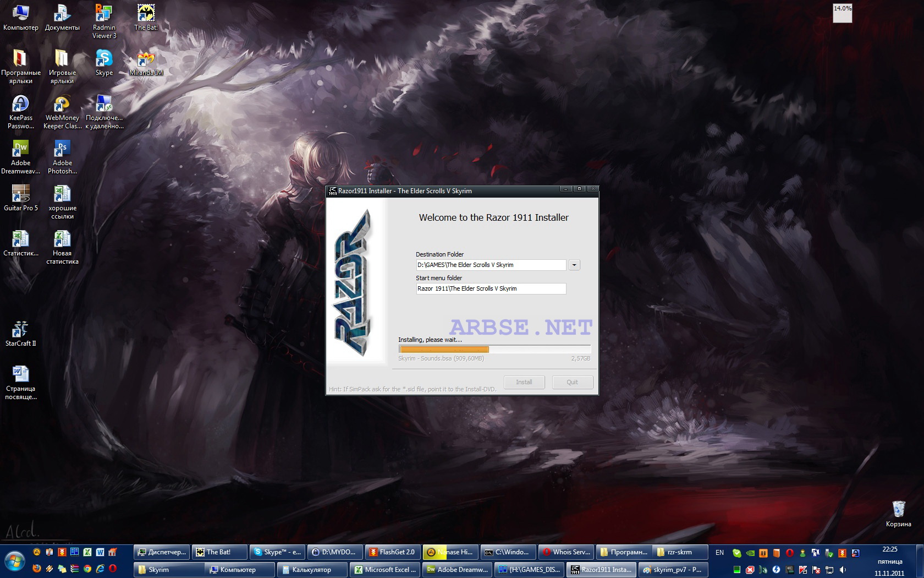The image size is (924, 578).
Task: Switch to Програмн... folder taskbar button
Action: 624,552
